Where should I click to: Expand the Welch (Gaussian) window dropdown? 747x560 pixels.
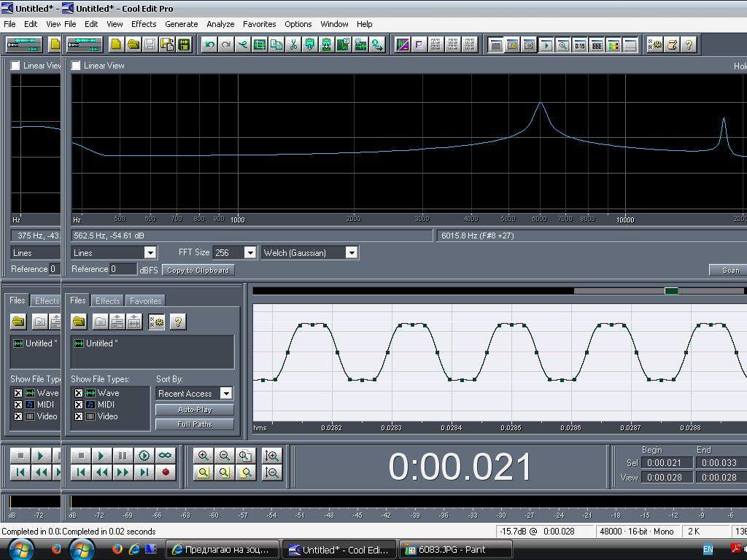[351, 252]
